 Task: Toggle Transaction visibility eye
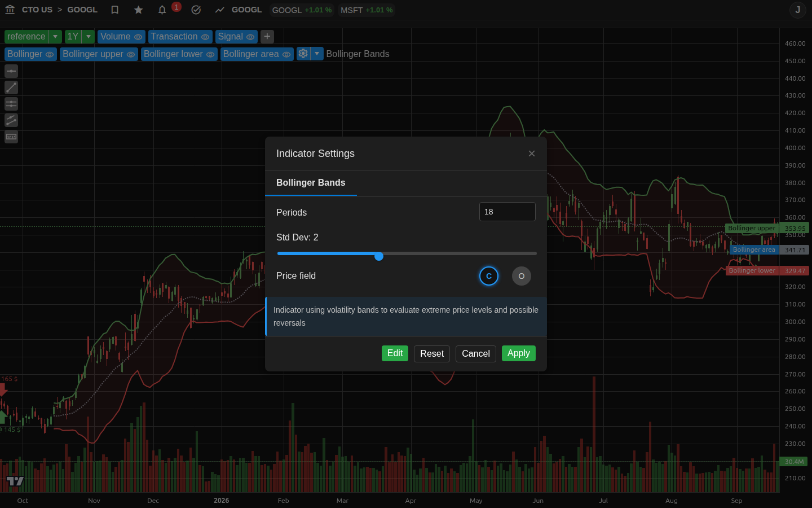205,37
